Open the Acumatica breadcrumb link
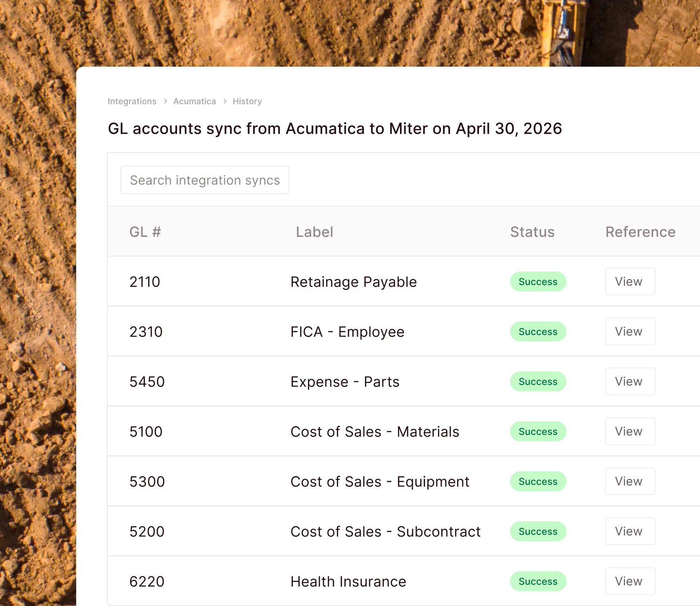This screenshot has width=700, height=606. click(194, 101)
